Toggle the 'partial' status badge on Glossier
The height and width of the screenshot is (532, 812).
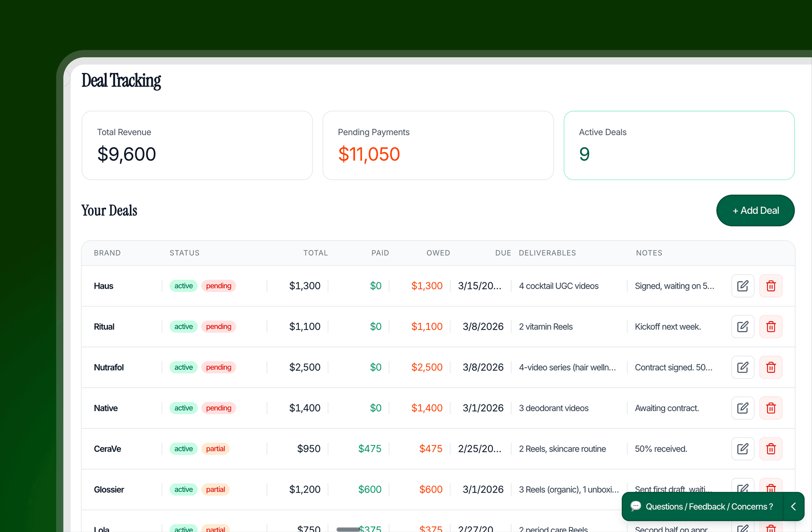tap(216, 489)
